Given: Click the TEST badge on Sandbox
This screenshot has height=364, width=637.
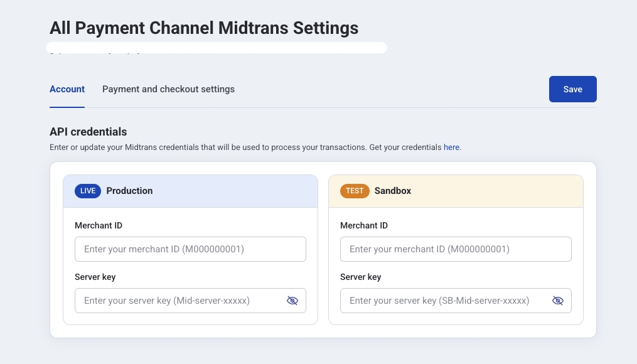Looking at the screenshot, I should click(355, 191).
